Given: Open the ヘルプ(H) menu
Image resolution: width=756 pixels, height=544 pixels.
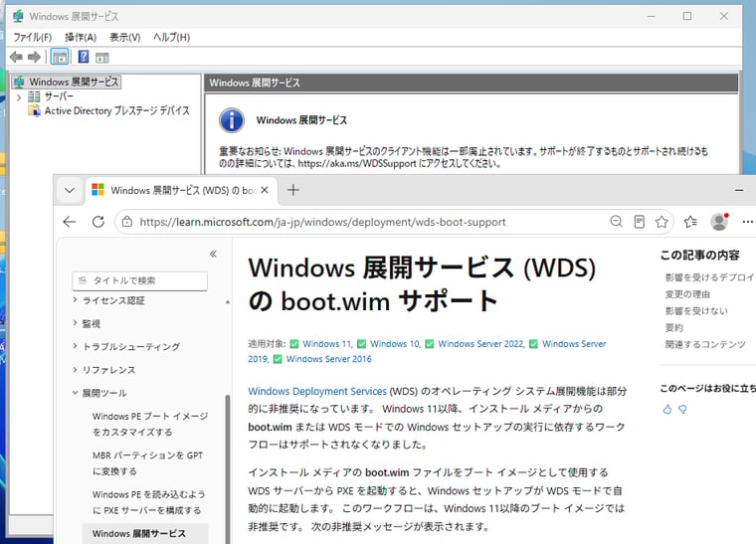Looking at the screenshot, I should click(172, 37).
